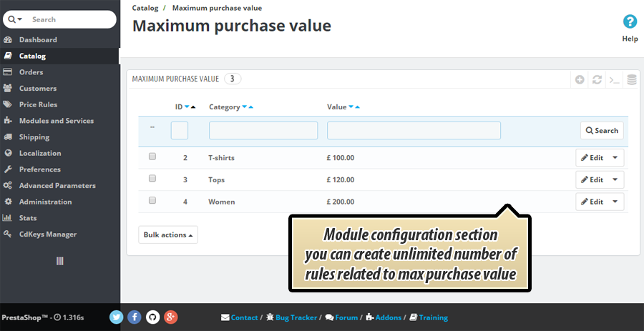Image resolution: width=644 pixels, height=331 pixels.
Task: Click the export to SQL Manager database icon
Action: point(632,80)
